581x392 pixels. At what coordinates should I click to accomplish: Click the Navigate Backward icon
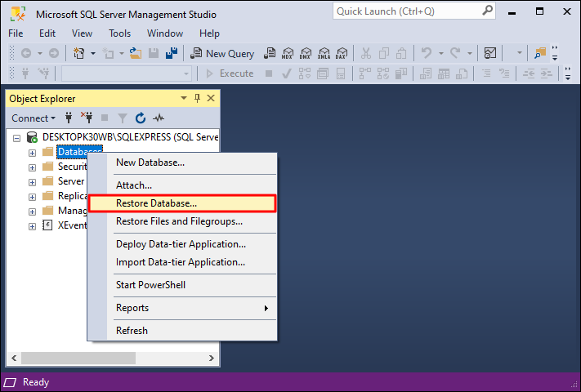coord(26,54)
